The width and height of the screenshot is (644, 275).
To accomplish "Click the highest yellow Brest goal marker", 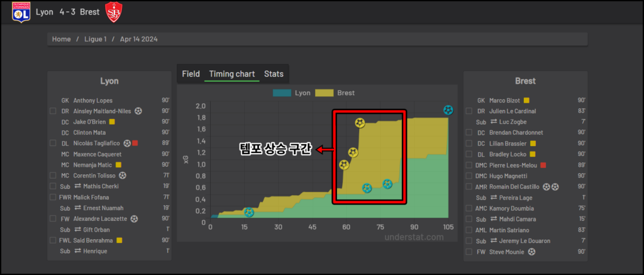I will tap(359, 123).
